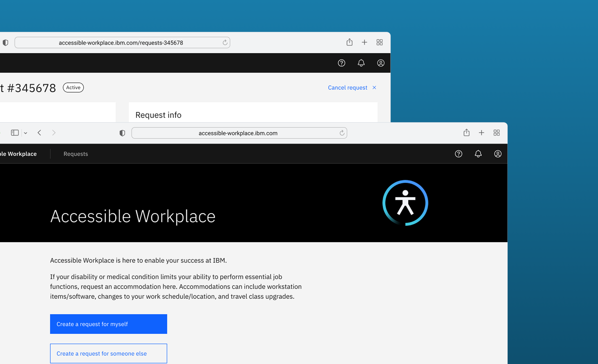Cancel request #345678 via the link
598x364 pixels.
coord(348,87)
